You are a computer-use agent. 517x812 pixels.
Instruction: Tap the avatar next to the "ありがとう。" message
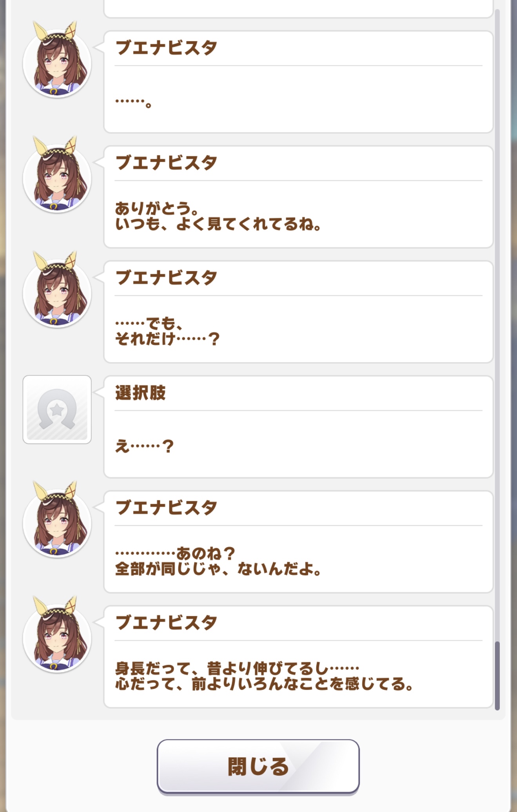(57, 178)
